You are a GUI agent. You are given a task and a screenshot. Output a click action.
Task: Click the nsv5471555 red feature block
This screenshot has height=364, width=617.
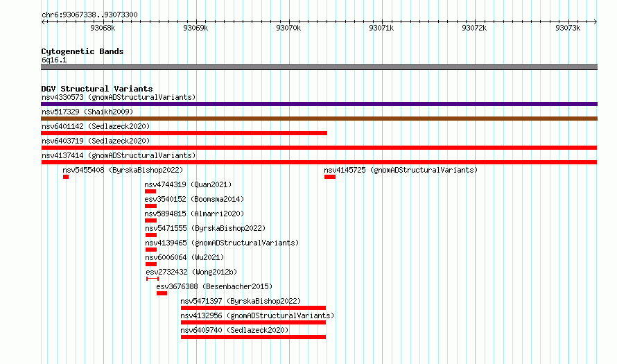[x=151, y=235]
